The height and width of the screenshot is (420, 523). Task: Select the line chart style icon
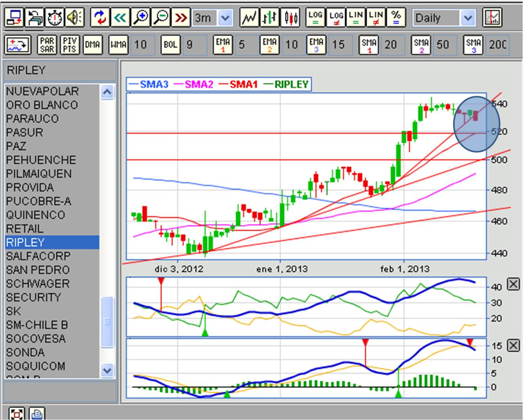point(249,18)
